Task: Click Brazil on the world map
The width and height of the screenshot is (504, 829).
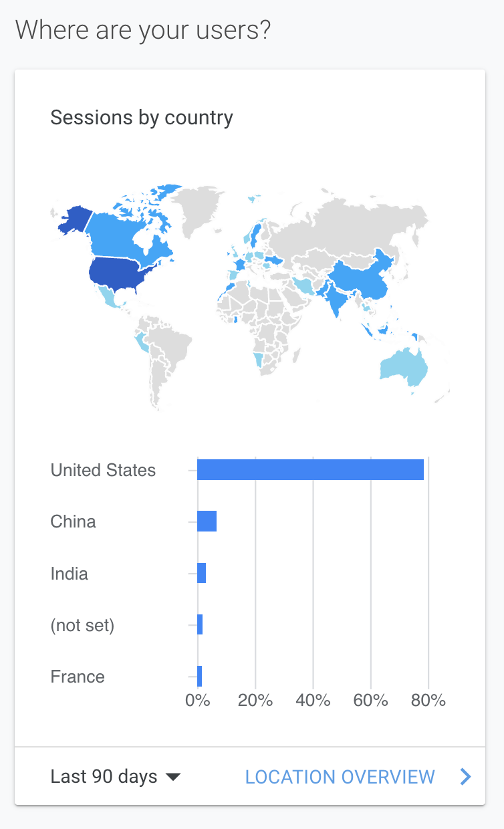Action: (x=170, y=348)
